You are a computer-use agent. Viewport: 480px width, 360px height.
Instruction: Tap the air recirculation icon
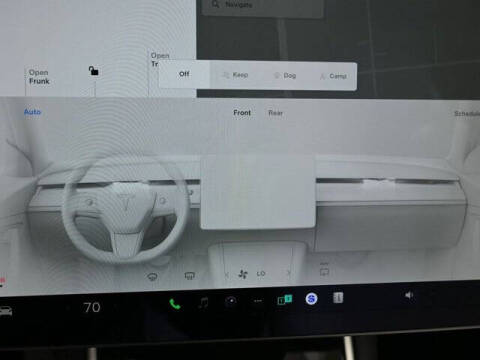coord(324,269)
